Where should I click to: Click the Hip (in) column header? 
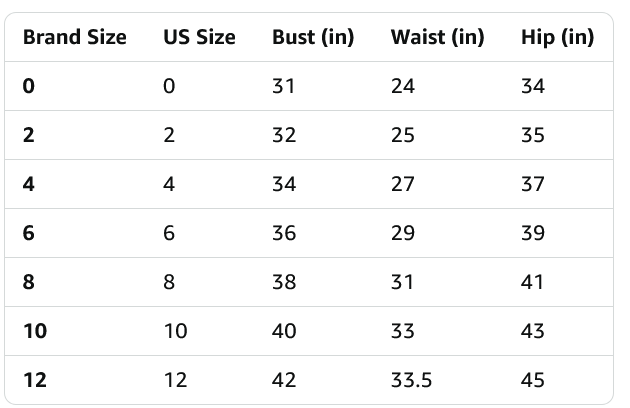(x=557, y=38)
